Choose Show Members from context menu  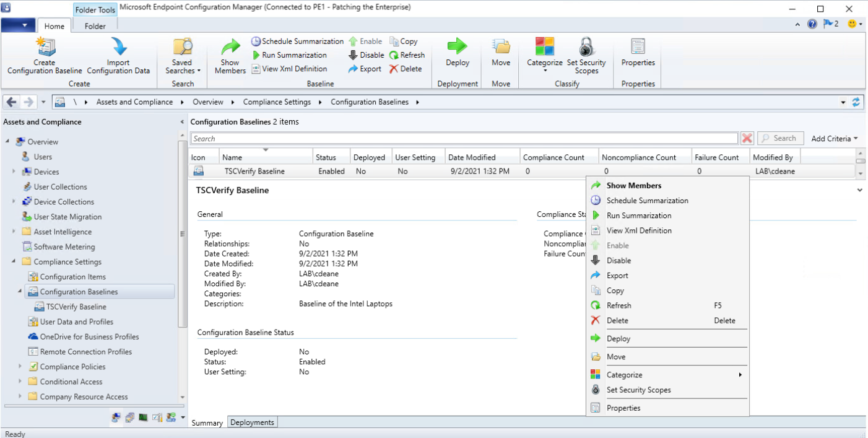(667, 185)
